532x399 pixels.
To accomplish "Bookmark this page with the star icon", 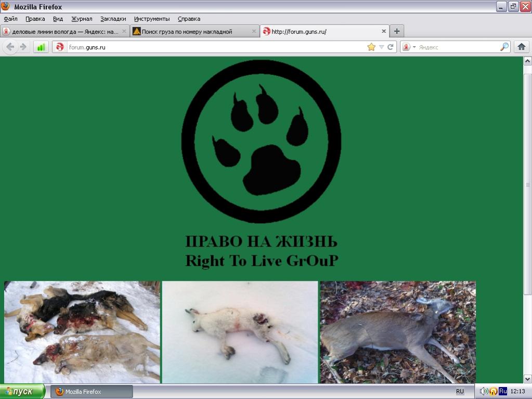I will click(371, 47).
